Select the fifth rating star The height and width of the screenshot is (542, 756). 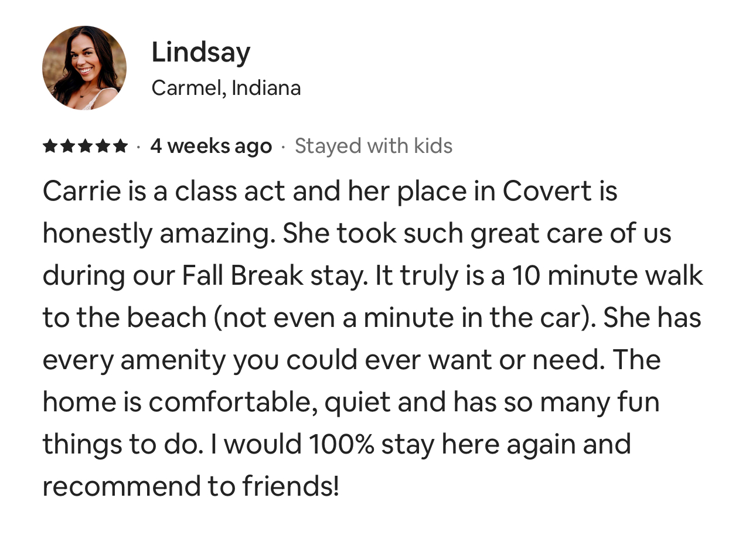pyautogui.click(x=120, y=146)
